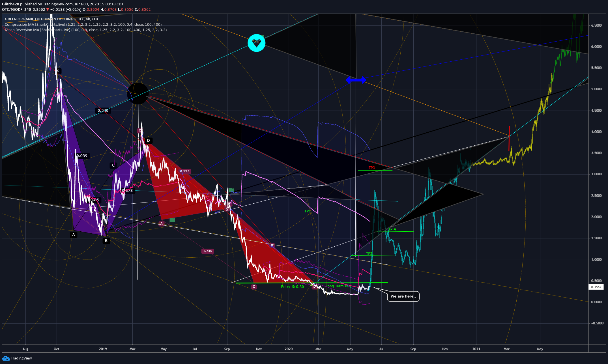Select the L:0.3556 low value
Screen dimensions: 608x364
coord(126,9)
